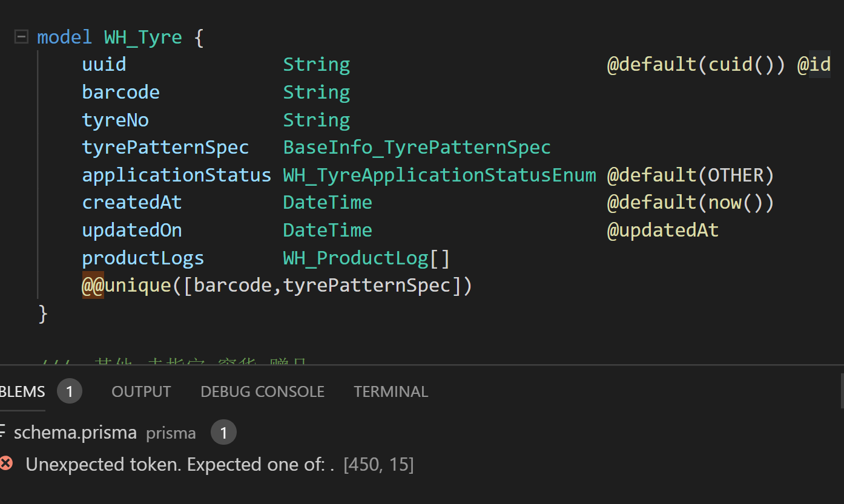
Task: Click the closing brace of the model
Action: (x=42, y=313)
